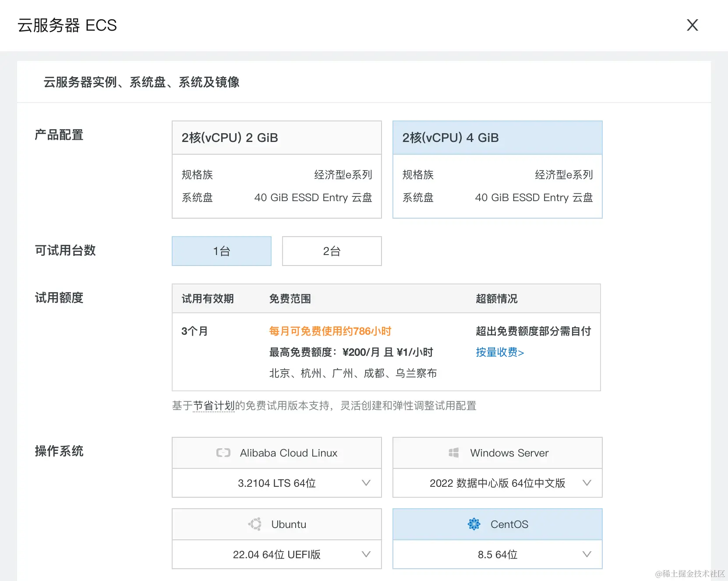The image size is (728, 581).
Task: Close the 云服务器 ECS dialog
Action: click(x=692, y=25)
